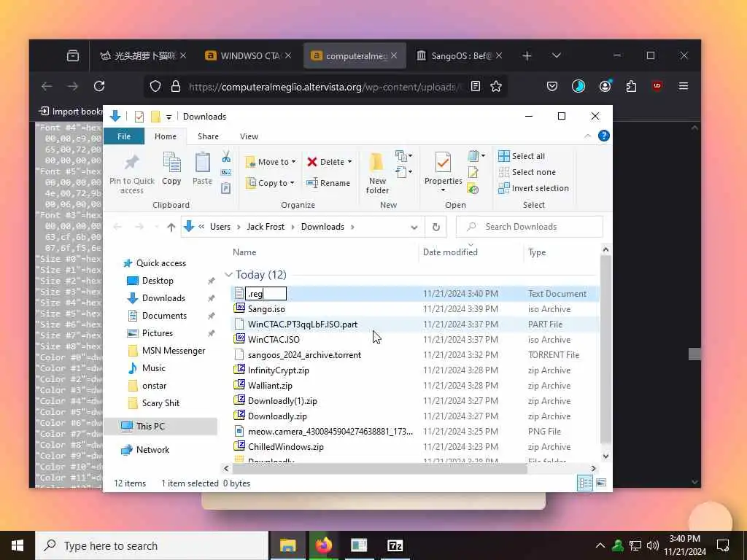Reload the page in Firefox
Viewport: 747px width, 560px height.
click(99, 86)
